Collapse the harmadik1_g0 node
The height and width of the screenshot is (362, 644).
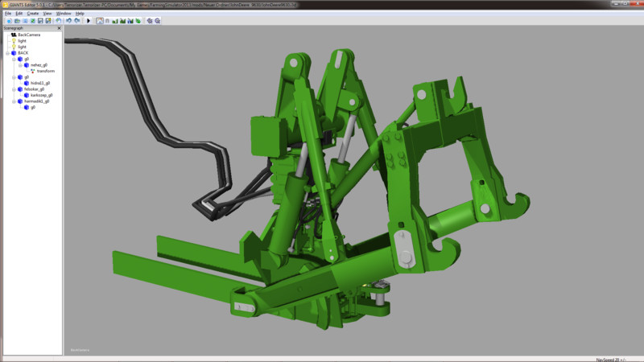14,101
